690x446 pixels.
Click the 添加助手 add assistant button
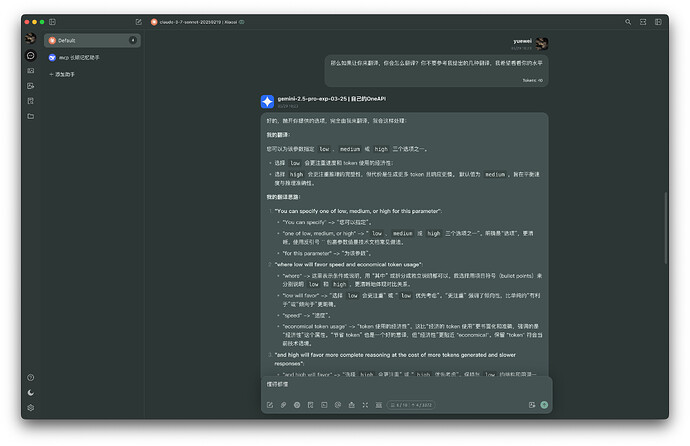pyautogui.click(x=62, y=74)
